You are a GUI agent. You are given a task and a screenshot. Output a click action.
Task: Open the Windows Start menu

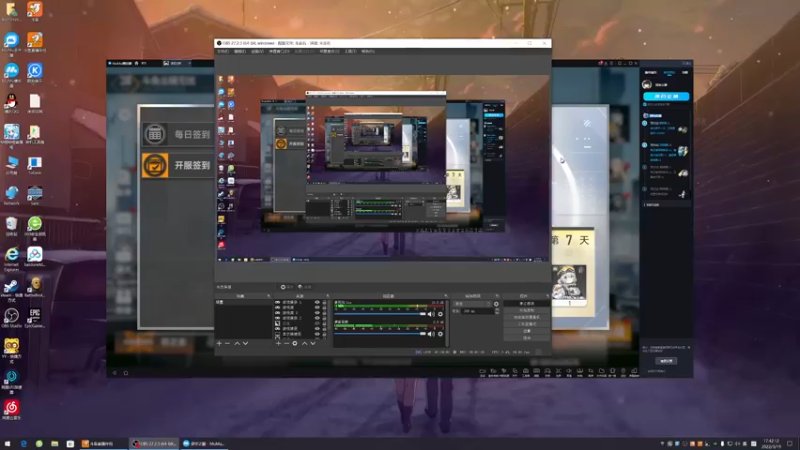coord(7,444)
